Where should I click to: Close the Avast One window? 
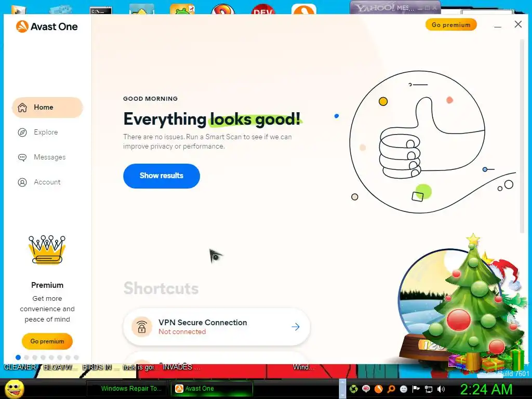point(518,24)
